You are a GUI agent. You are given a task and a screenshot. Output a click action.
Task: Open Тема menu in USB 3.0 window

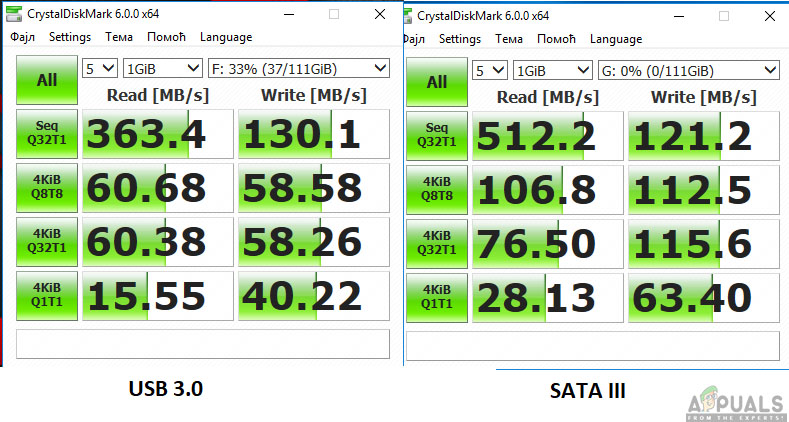[x=119, y=37]
